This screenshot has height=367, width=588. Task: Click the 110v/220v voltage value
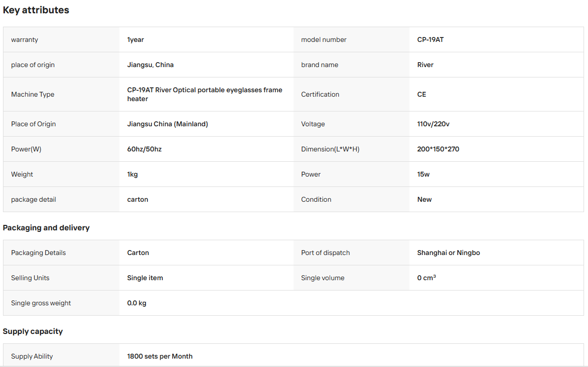point(433,124)
